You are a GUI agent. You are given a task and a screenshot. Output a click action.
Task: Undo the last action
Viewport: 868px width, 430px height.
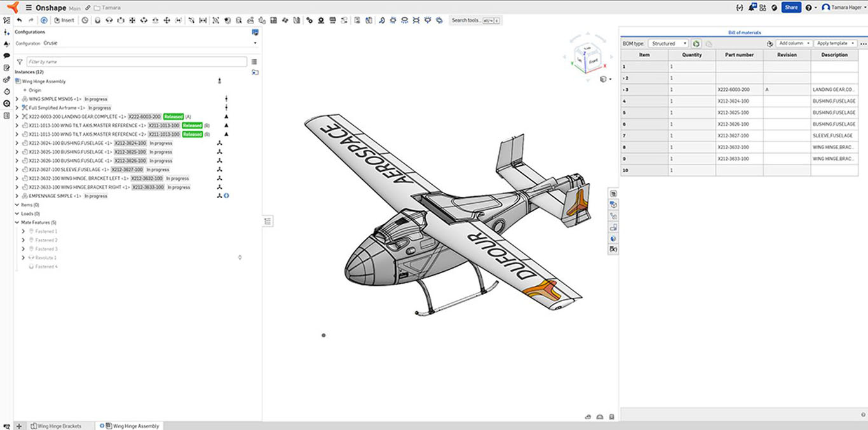[x=20, y=20]
